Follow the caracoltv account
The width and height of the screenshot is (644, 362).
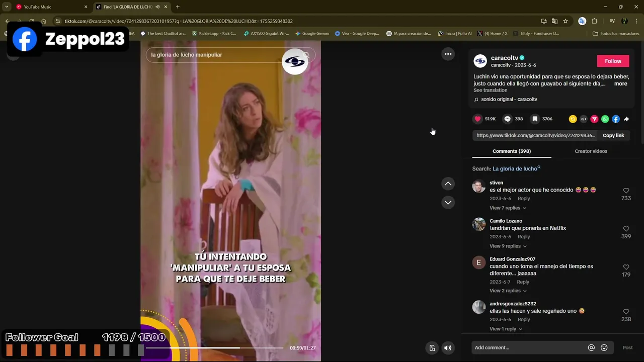point(613,61)
